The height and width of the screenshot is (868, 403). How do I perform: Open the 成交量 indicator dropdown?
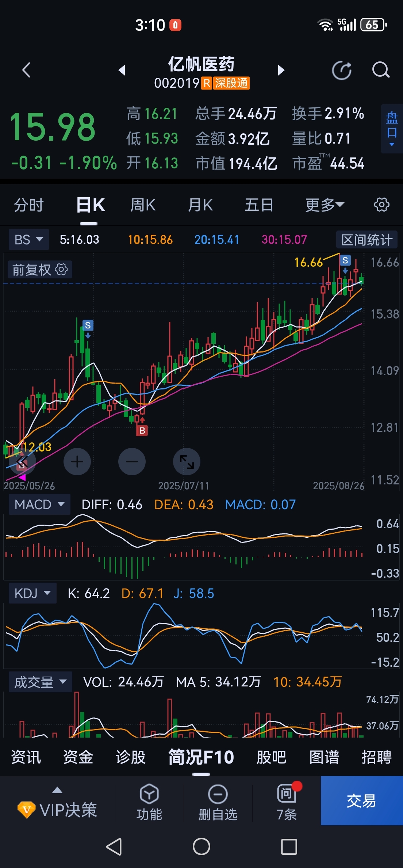[40, 682]
